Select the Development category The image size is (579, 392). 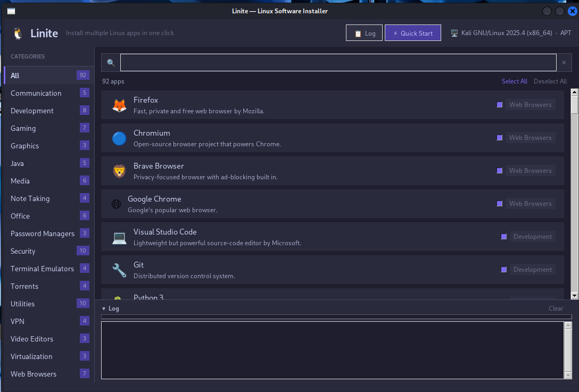pos(48,111)
